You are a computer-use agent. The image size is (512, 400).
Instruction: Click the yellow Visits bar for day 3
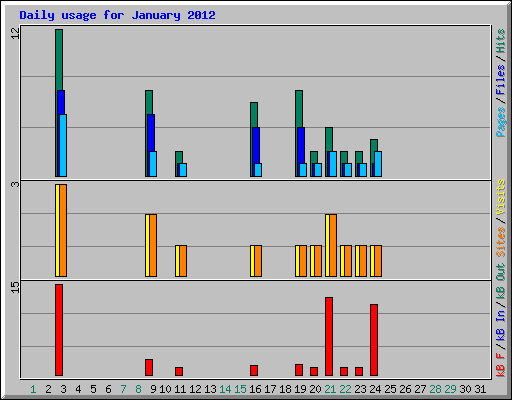tap(57, 230)
